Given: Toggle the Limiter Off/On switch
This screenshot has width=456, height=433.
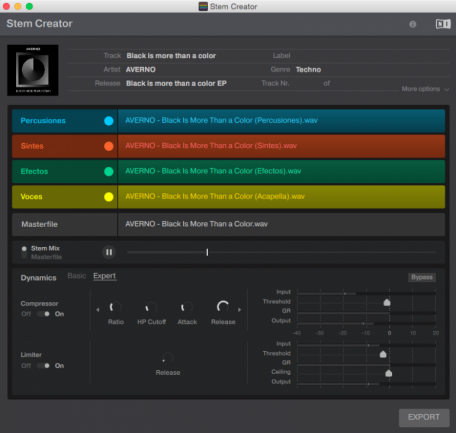Looking at the screenshot, I should click(43, 366).
